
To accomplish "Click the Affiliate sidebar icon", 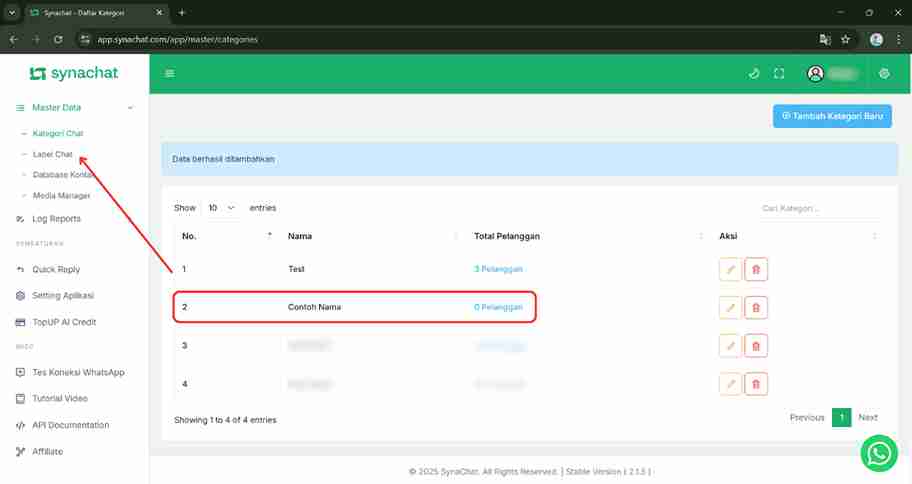I will pyautogui.click(x=20, y=451).
